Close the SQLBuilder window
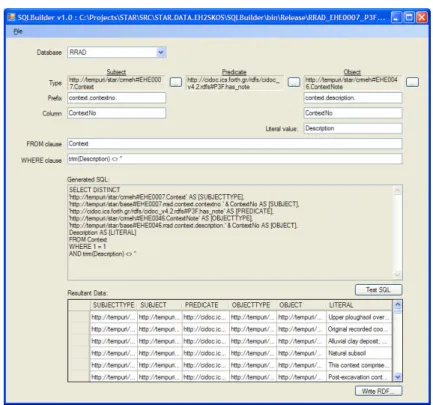The width and height of the screenshot is (433, 405). (x=422, y=17)
